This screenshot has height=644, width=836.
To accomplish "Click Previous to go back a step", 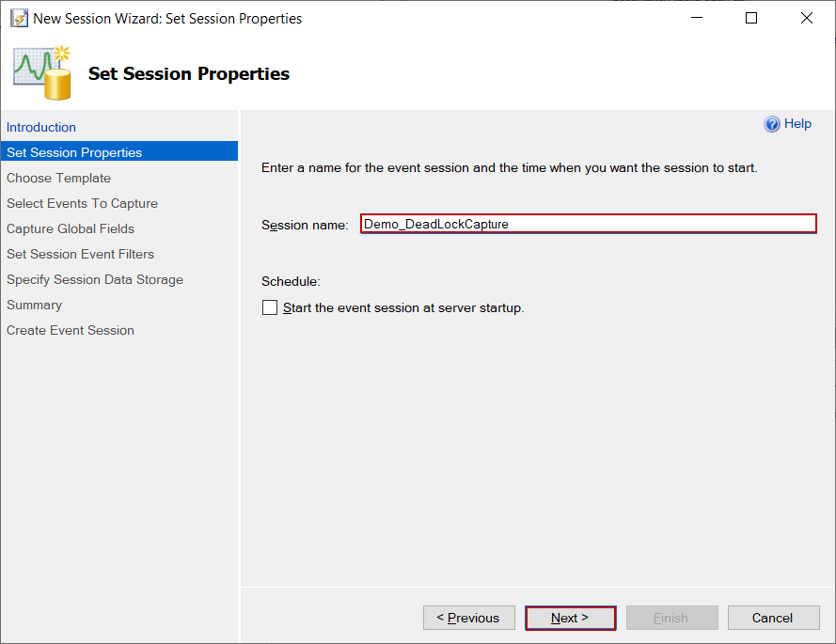I will (468, 618).
